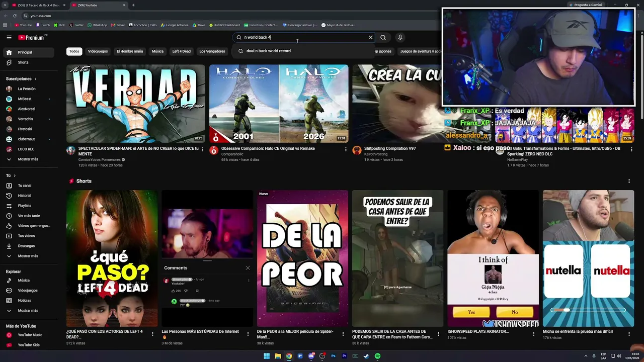Click the YouTube search input field

coord(304,37)
